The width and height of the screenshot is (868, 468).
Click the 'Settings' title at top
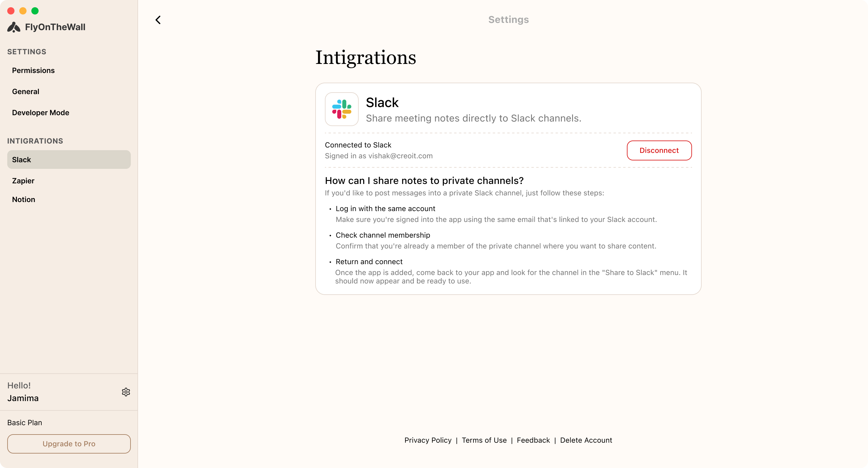click(x=508, y=20)
